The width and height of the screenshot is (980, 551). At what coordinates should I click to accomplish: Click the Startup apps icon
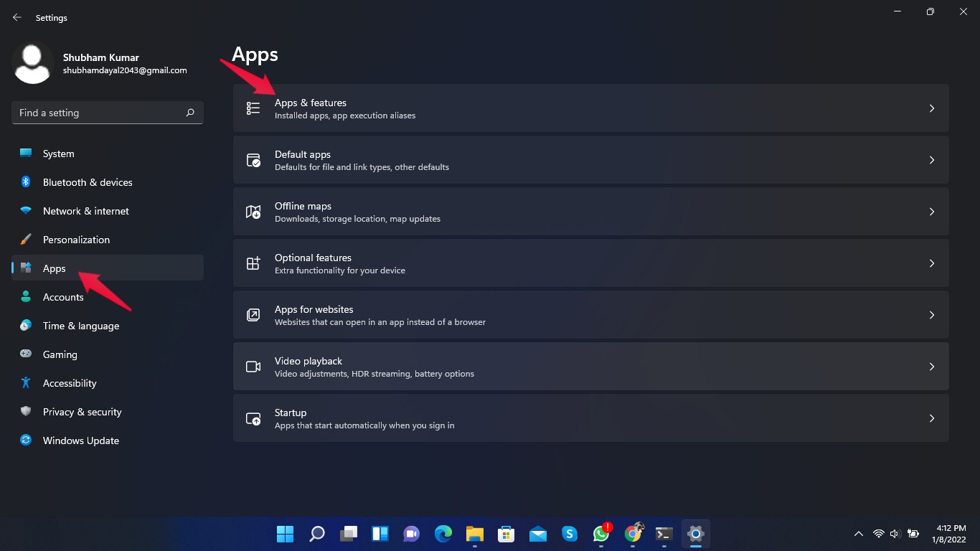point(253,418)
